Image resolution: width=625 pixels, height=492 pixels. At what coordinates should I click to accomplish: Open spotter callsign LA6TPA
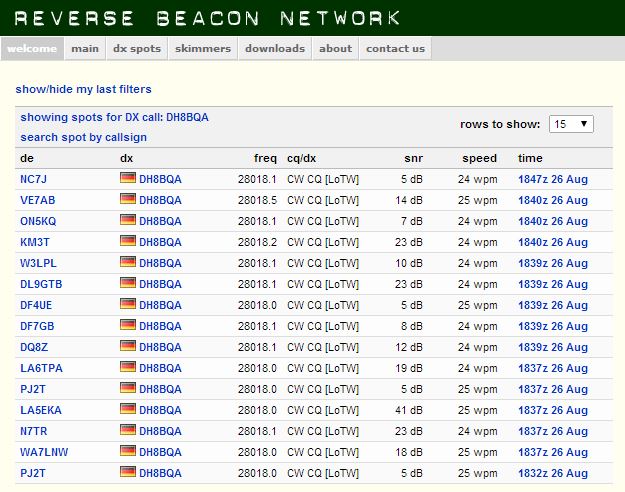click(x=41, y=368)
